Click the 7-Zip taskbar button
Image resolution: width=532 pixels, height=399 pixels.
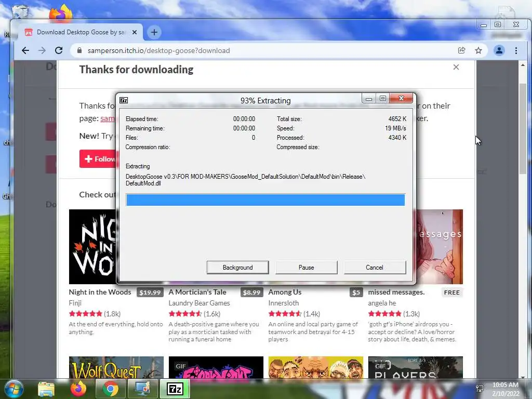click(x=175, y=389)
